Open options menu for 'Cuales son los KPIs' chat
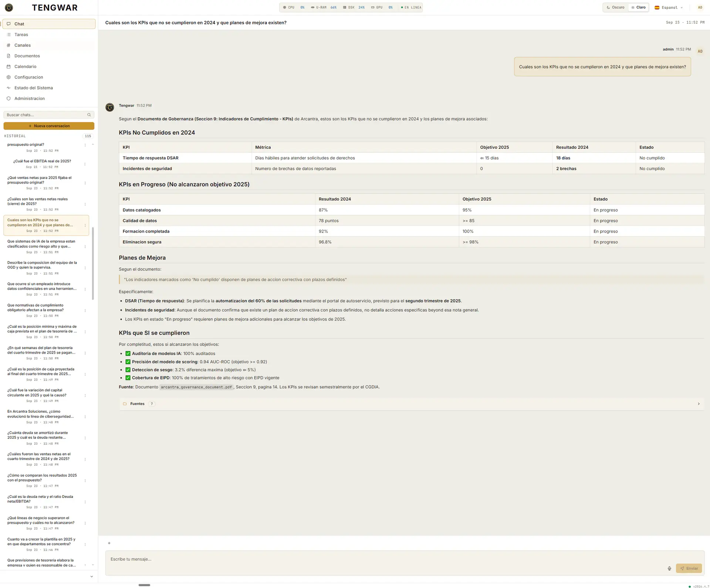The height and width of the screenshot is (588, 710). 85,226
